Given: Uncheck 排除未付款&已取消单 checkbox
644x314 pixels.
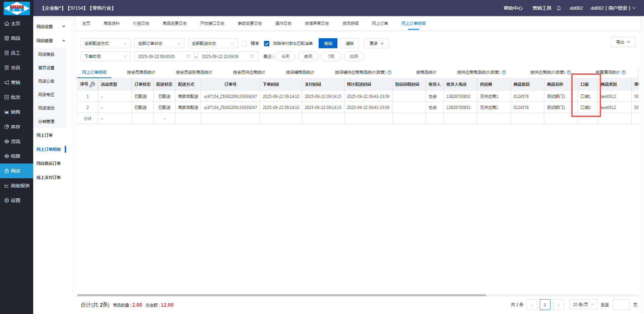Looking at the screenshot, I should (267, 44).
